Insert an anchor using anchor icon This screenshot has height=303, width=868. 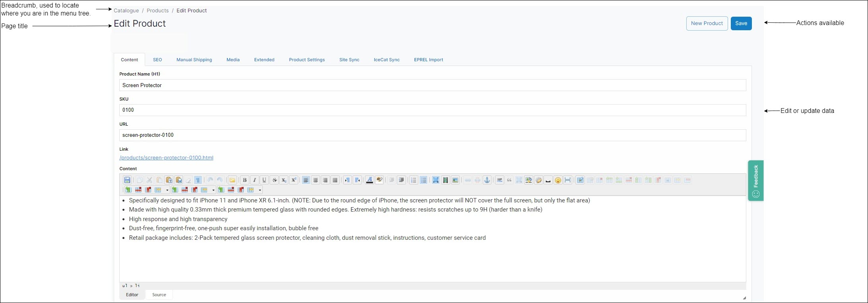[487, 180]
